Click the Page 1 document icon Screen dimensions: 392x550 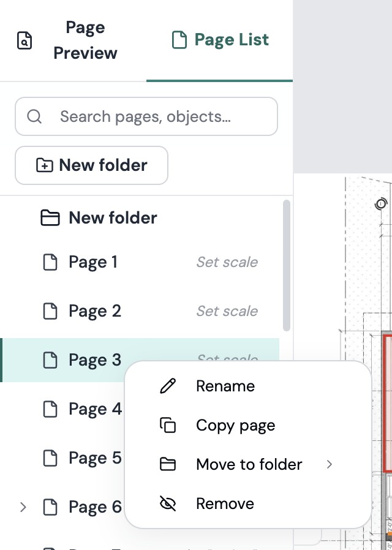click(50, 262)
